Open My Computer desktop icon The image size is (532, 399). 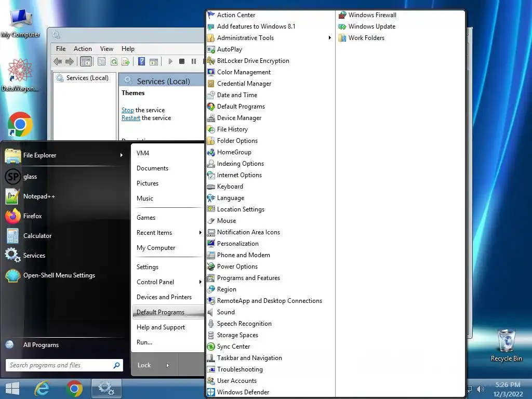(x=20, y=23)
